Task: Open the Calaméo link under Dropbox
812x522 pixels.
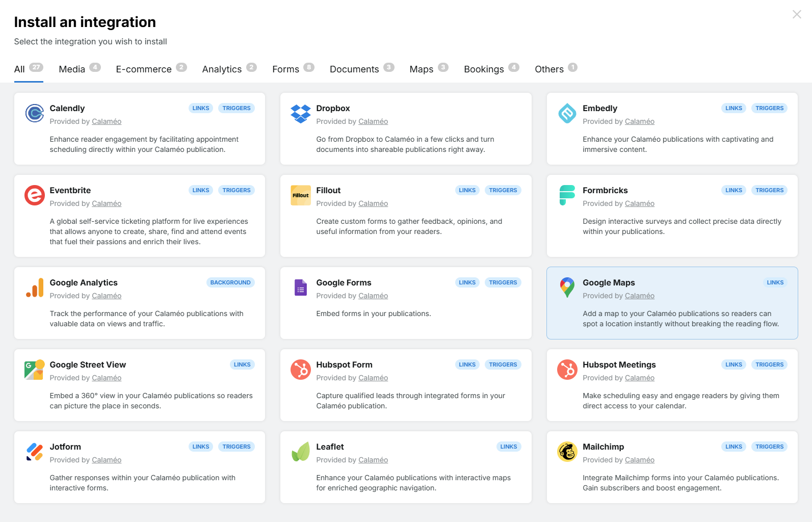Action: point(373,121)
